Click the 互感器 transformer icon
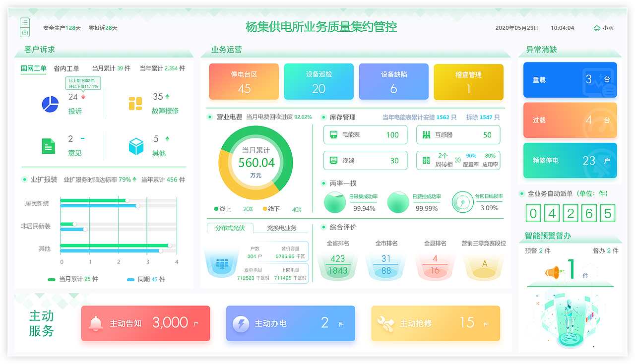The width and height of the screenshot is (635, 364). click(426, 135)
